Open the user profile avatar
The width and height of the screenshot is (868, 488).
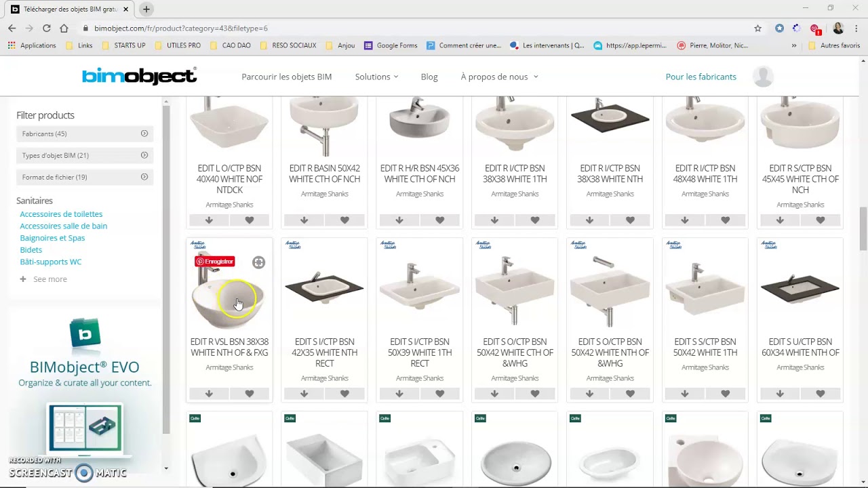coord(763,77)
